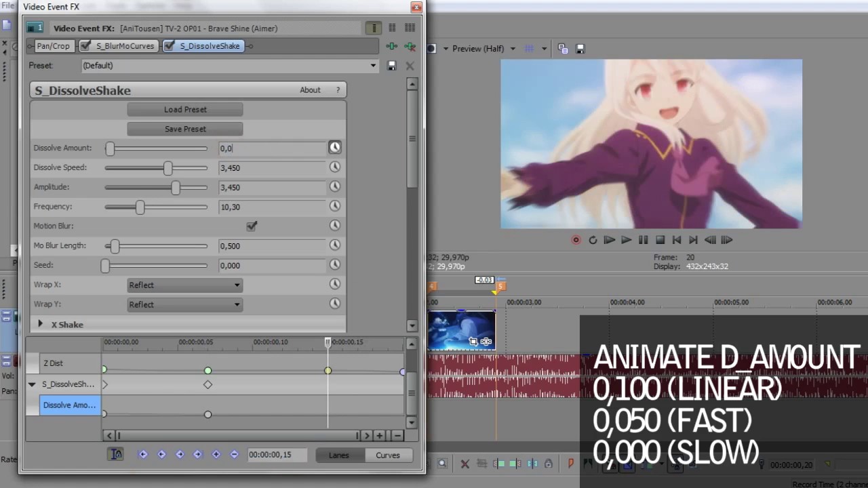Select the S_BlurMoCurves plug-in tab

tap(118, 46)
